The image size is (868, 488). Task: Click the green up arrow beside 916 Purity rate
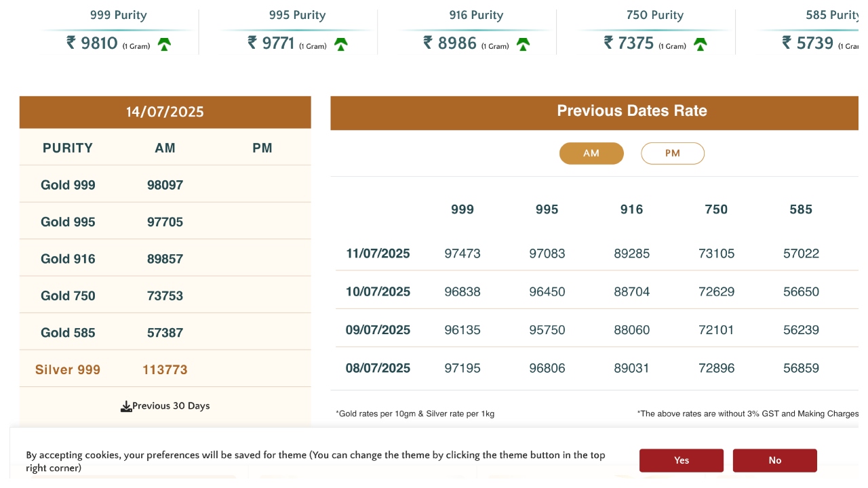point(523,45)
